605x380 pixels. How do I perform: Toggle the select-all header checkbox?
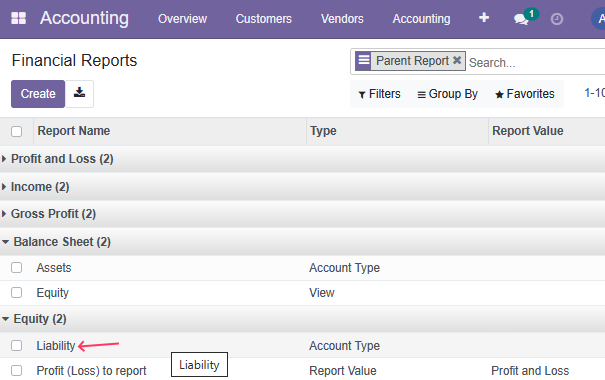pyautogui.click(x=17, y=132)
